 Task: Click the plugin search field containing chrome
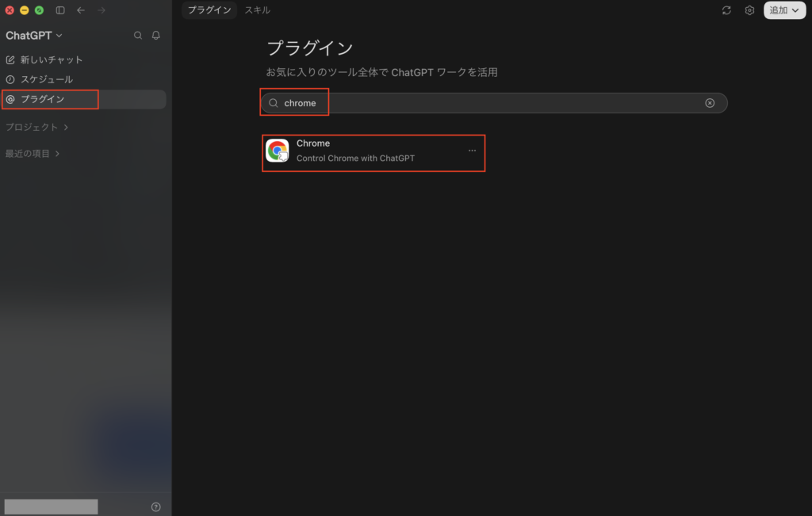click(x=494, y=103)
